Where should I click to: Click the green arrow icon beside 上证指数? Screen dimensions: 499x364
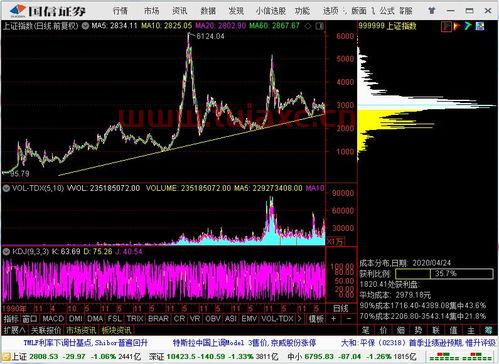pyautogui.click(x=468, y=26)
